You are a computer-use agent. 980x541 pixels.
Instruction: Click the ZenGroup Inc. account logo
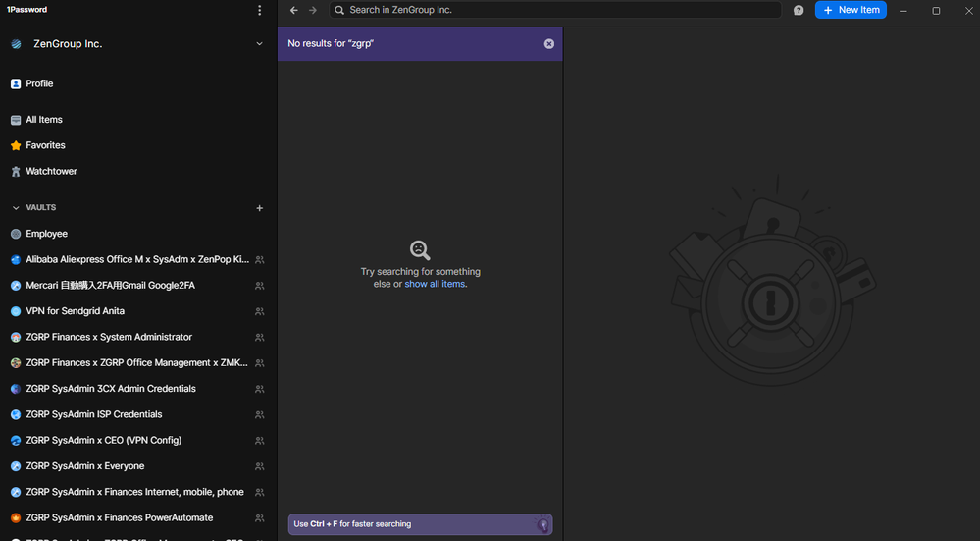(x=17, y=44)
